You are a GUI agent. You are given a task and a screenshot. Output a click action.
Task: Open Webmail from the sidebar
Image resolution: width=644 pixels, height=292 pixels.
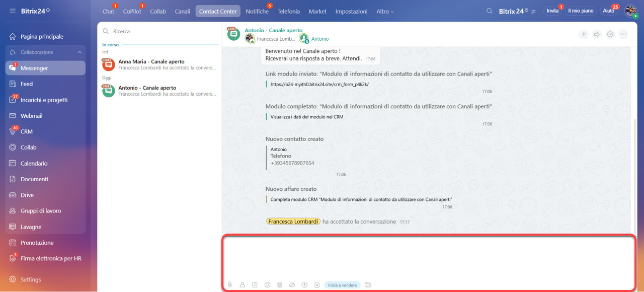click(x=45, y=116)
